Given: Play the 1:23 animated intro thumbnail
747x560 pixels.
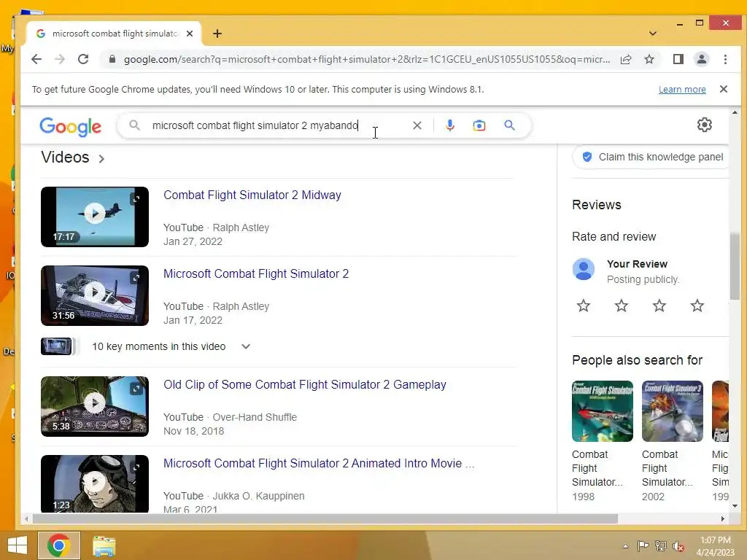Looking at the screenshot, I should pos(95,484).
